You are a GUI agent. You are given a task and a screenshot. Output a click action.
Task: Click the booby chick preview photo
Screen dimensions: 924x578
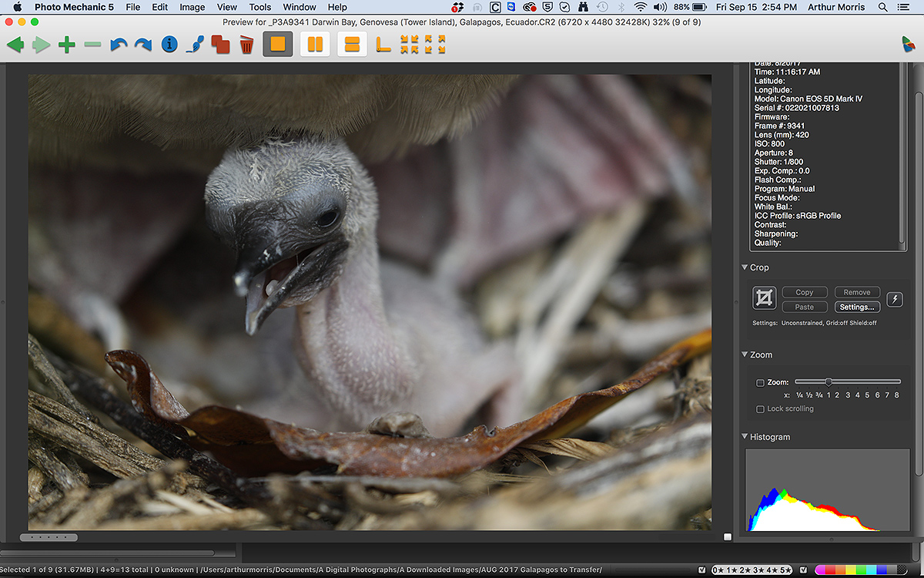pyautogui.click(x=370, y=302)
